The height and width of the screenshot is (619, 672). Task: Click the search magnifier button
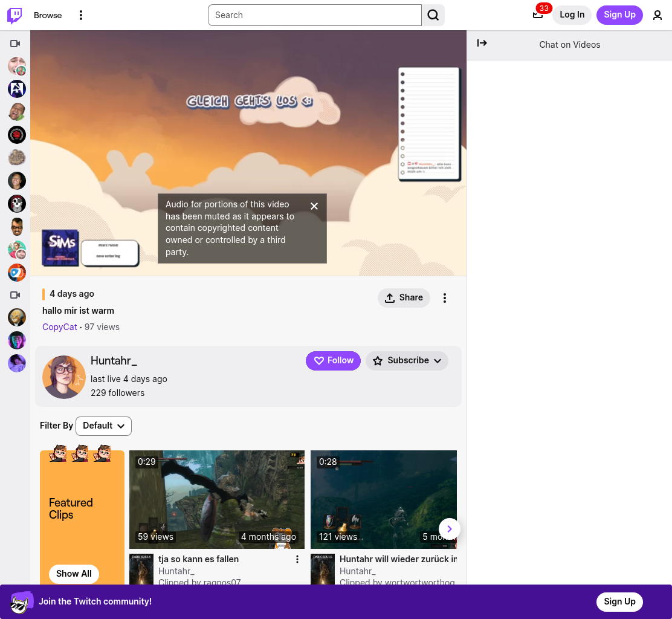coord(433,15)
